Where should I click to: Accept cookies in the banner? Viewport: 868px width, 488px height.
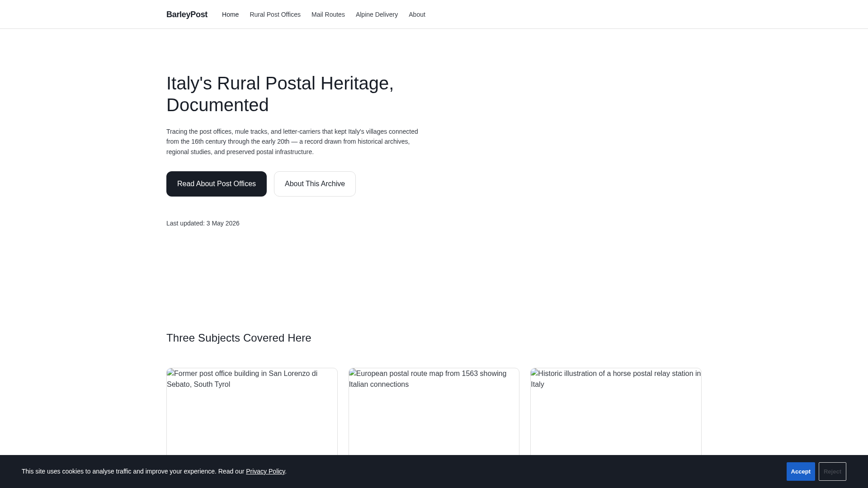pyautogui.click(x=801, y=471)
